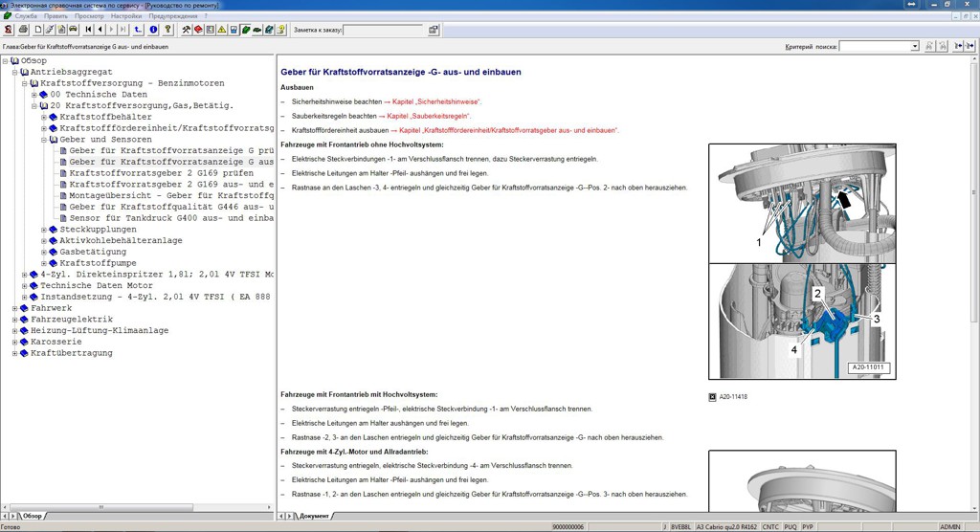
Task: Select Gasbetätigung in the tree
Action: (93, 252)
